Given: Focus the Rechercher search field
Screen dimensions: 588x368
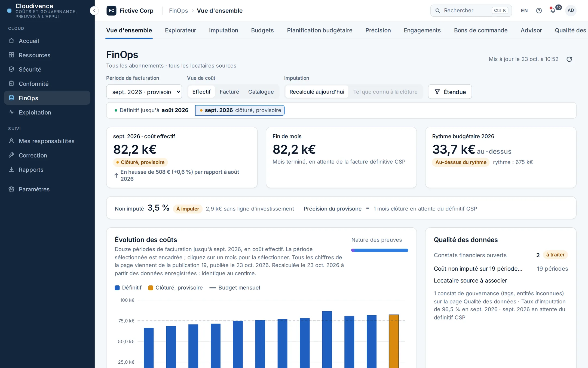Looking at the screenshot, I should click(471, 11).
